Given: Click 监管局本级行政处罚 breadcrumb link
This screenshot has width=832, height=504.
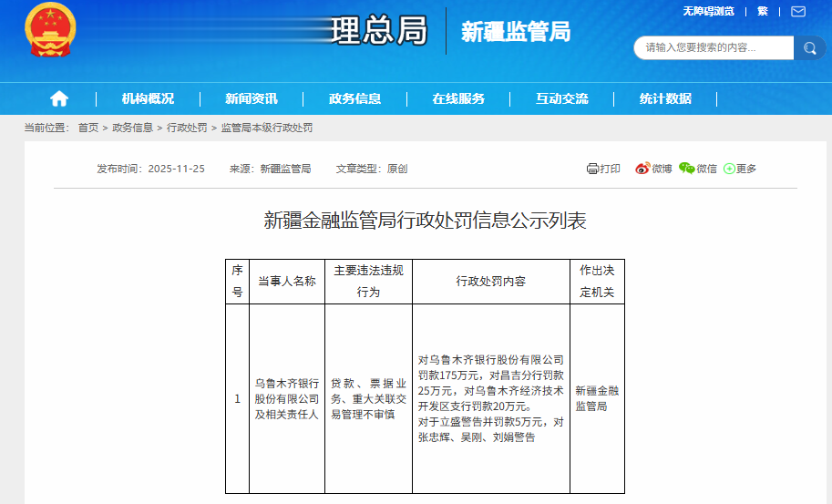Looking at the screenshot, I should click(267, 128).
